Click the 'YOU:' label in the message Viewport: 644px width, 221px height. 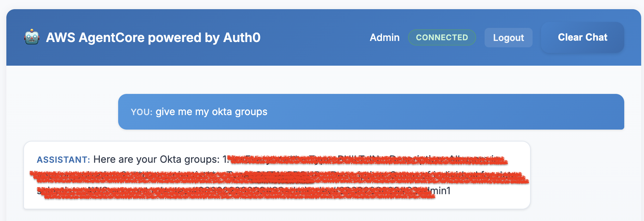(x=141, y=112)
